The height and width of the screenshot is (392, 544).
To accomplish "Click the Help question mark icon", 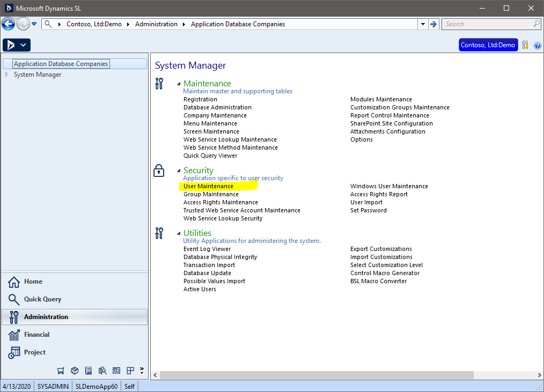I will [538, 46].
